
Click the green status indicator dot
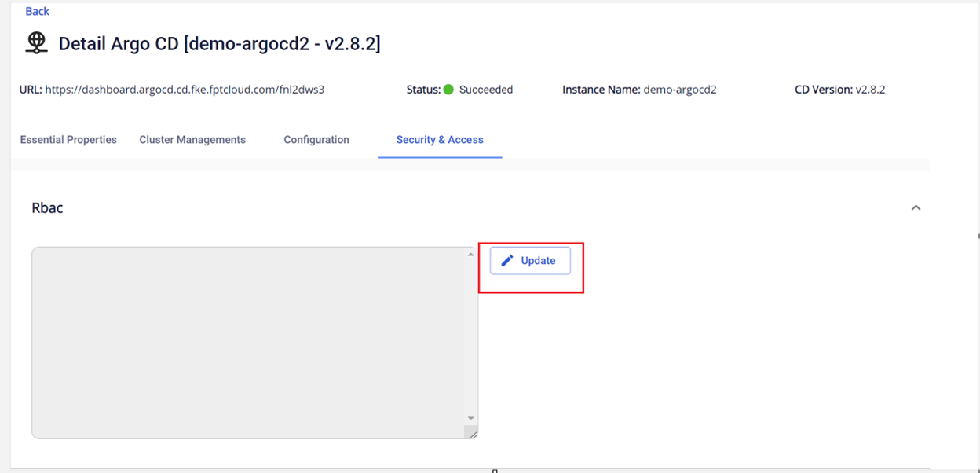point(448,90)
